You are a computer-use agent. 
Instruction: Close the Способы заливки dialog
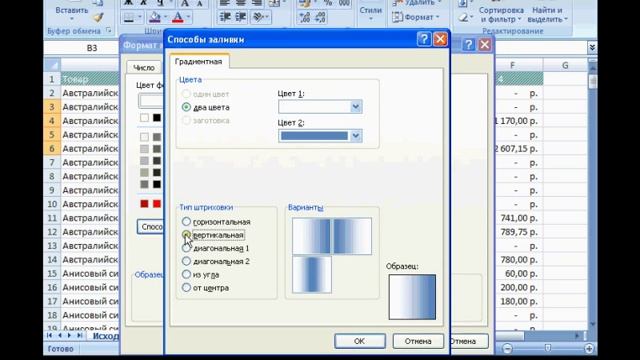440,39
